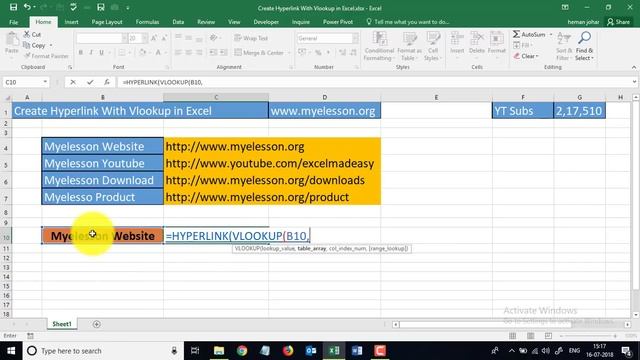Click the Save icon in the title bar
The height and width of the screenshot is (360, 640).
coord(13,7)
